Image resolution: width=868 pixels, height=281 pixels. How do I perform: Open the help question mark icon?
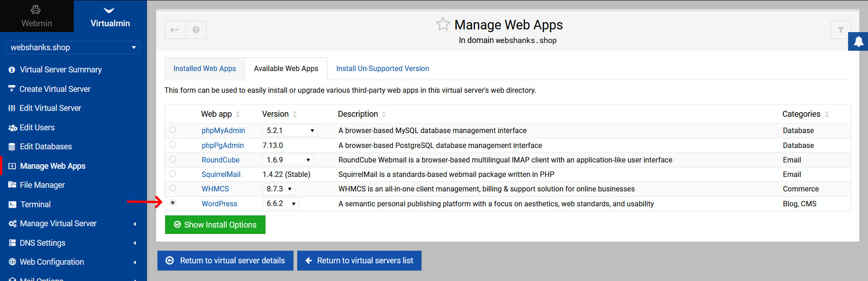click(196, 30)
